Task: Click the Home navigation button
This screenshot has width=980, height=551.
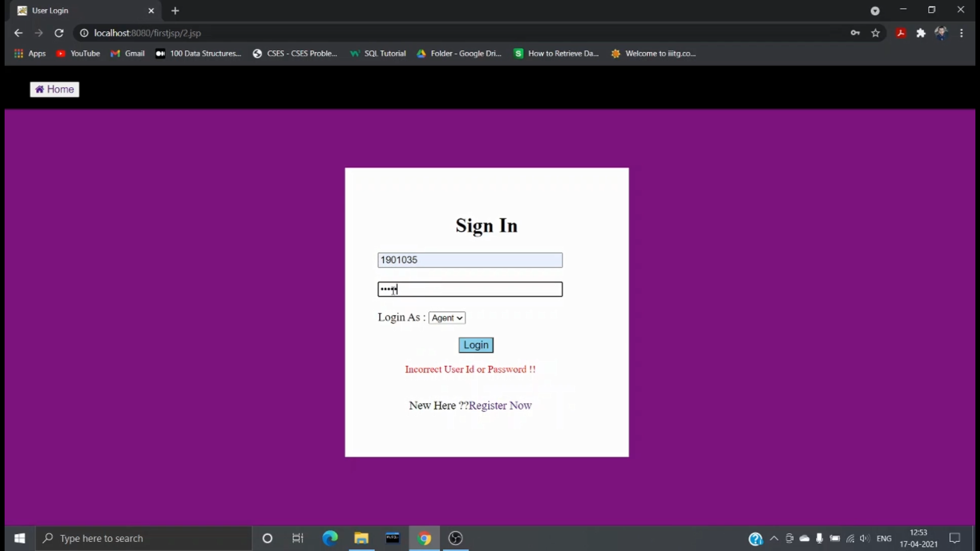Action: click(x=55, y=89)
